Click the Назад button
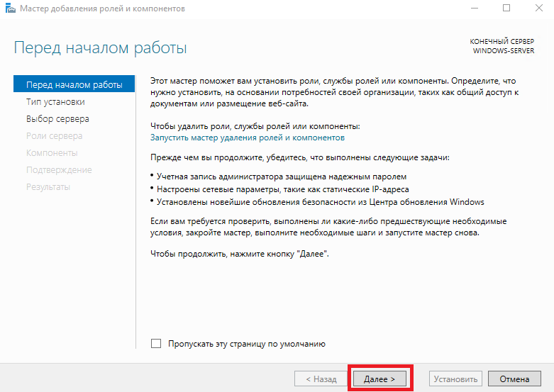 pyautogui.click(x=321, y=379)
